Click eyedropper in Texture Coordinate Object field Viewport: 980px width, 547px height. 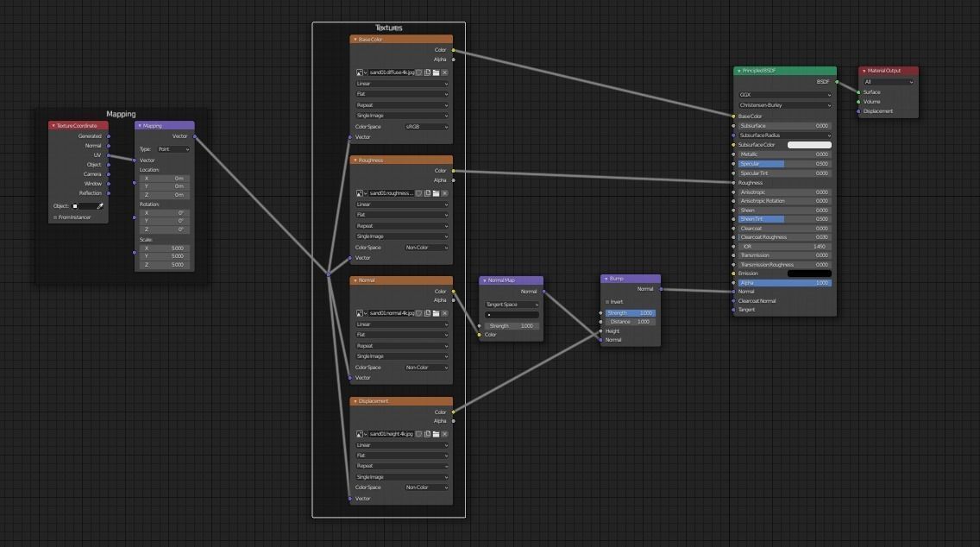99,205
